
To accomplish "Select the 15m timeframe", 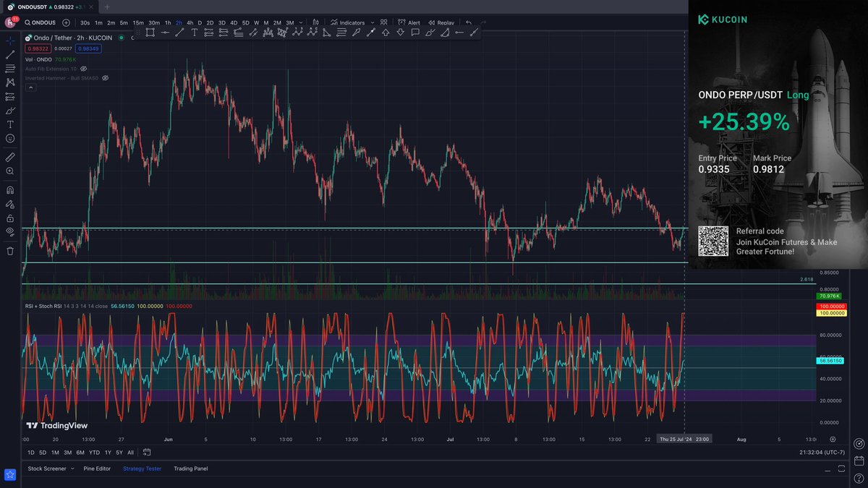I will pos(138,22).
